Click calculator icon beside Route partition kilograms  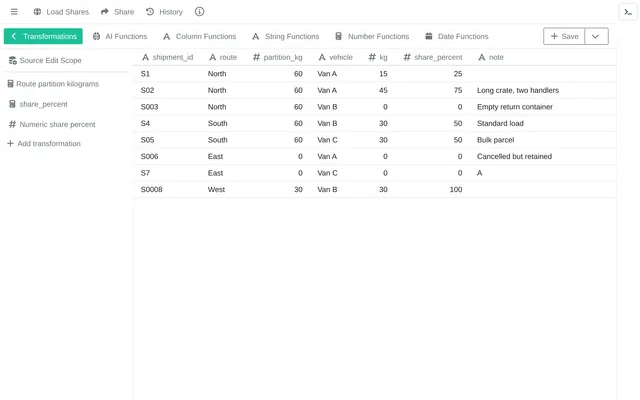pos(11,84)
